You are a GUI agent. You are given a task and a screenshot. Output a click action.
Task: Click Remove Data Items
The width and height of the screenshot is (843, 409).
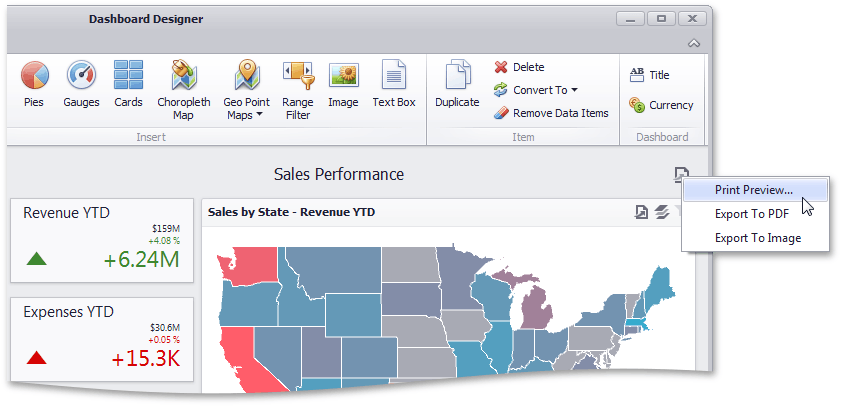[551, 113]
